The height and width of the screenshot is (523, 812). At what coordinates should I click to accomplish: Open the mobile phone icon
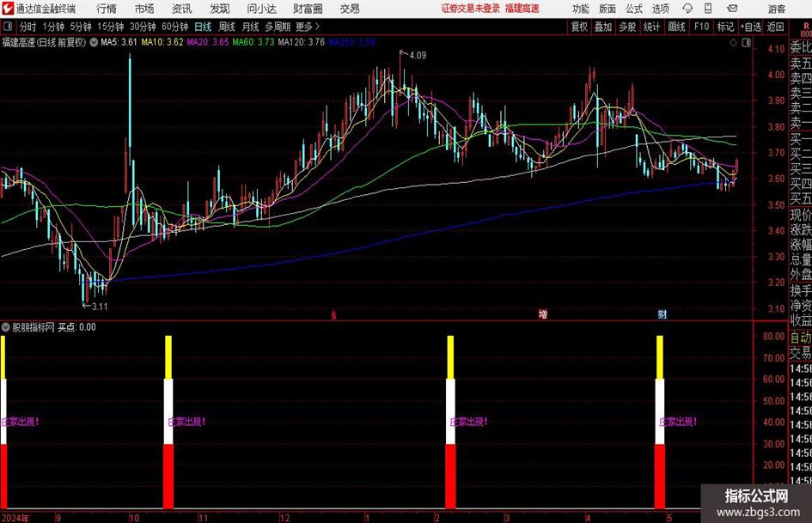pyautogui.click(x=708, y=9)
